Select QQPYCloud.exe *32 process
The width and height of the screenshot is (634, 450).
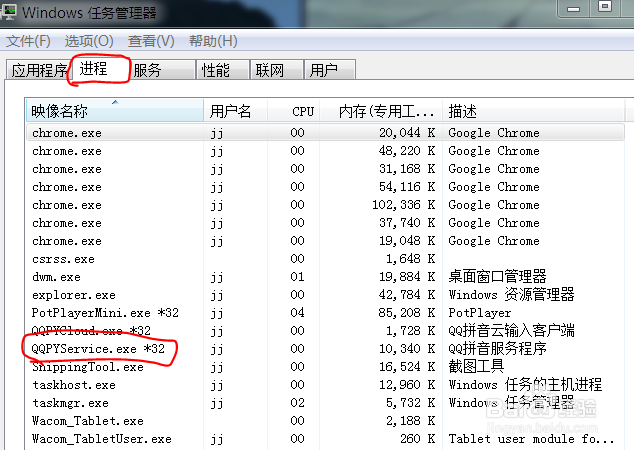coord(325,331)
